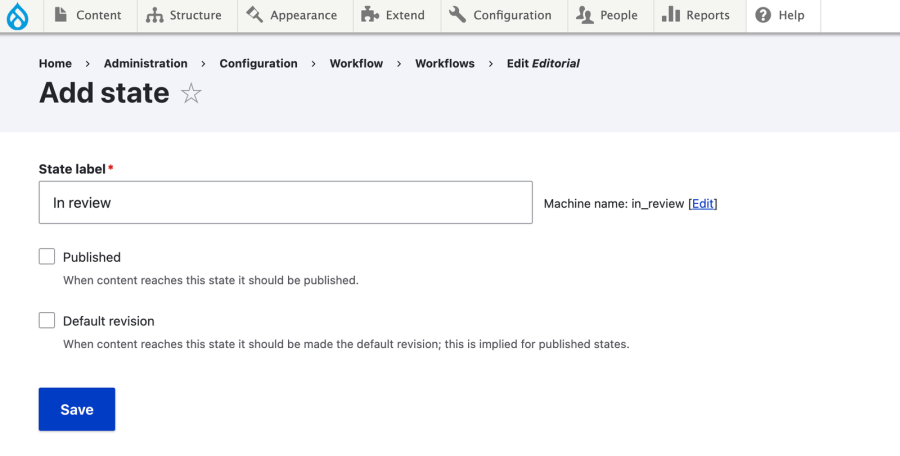Image resolution: width=900 pixels, height=456 pixels.
Task: Open the Extend menu
Action: pyautogui.click(x=397, y=16)
